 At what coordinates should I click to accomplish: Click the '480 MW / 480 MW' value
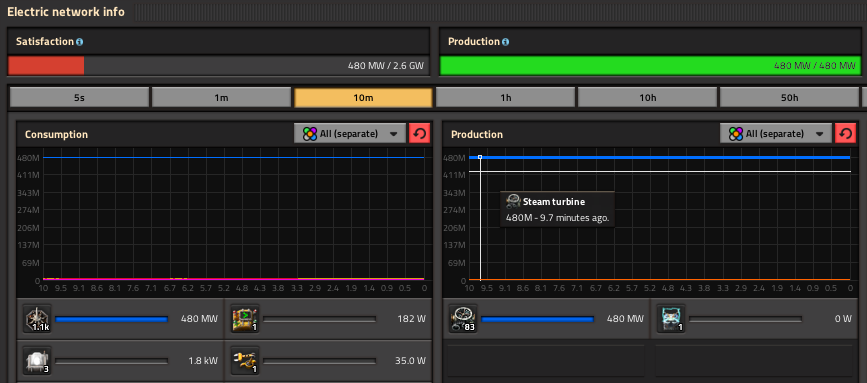[x=814, y=66]
